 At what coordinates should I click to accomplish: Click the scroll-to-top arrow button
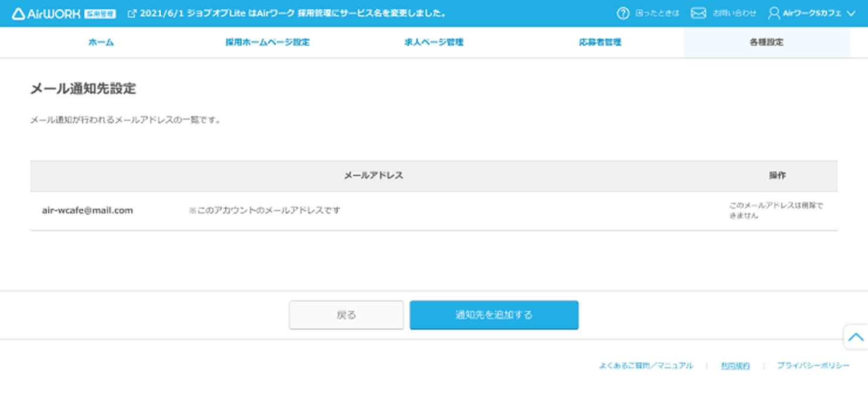856,337
